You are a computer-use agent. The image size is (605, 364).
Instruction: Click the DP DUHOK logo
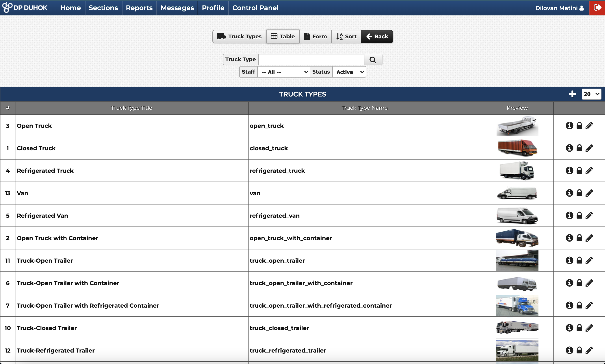tap(25, 8)
